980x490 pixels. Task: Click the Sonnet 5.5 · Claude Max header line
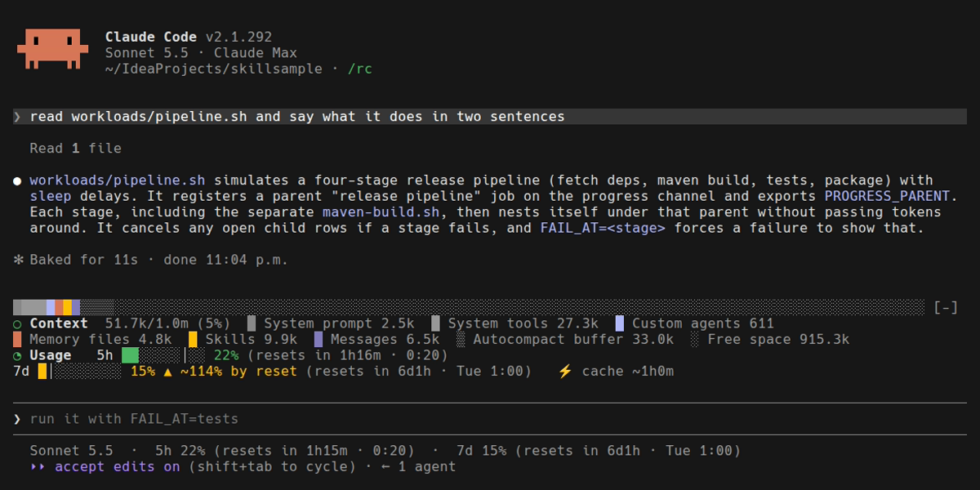click(201, 53)
